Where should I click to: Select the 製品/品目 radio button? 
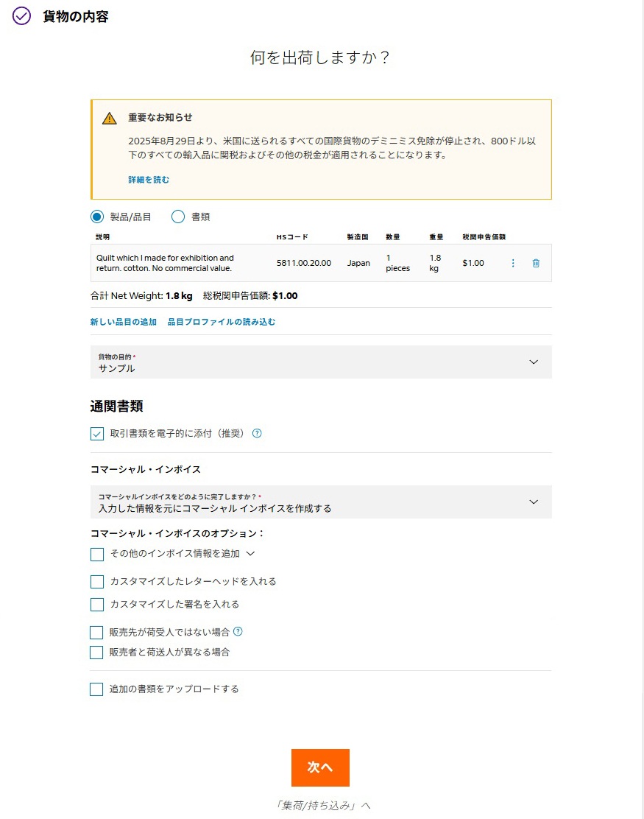point(97,217)
